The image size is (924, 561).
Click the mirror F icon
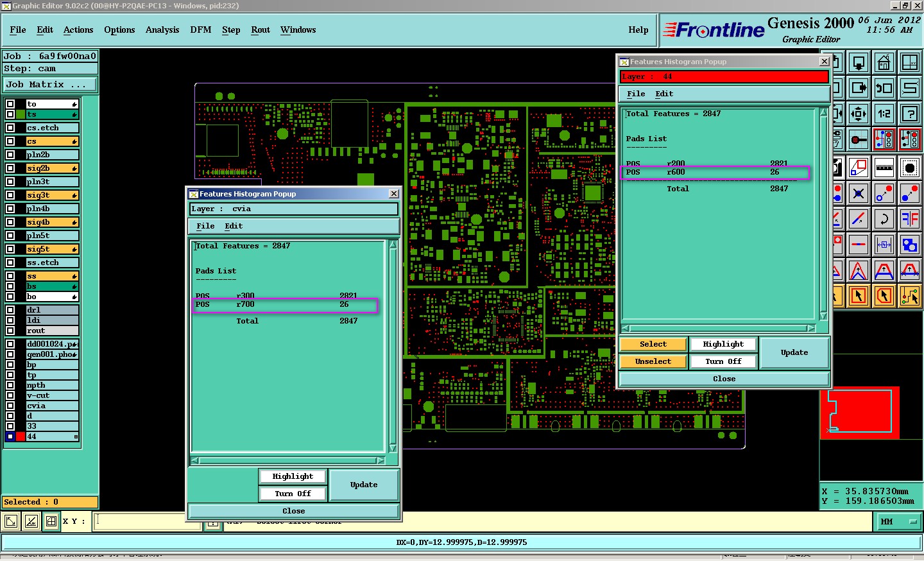click(x=909, y=219)
